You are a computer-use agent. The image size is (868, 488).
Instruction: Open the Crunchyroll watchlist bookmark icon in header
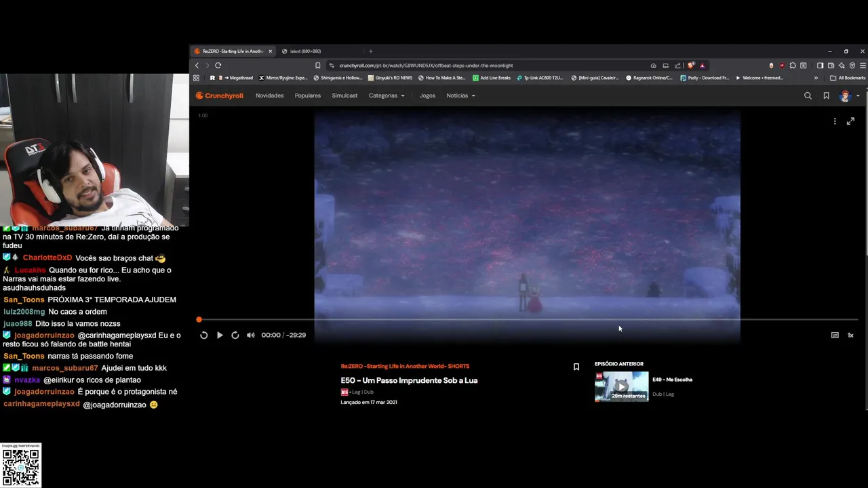coord(826,96)
